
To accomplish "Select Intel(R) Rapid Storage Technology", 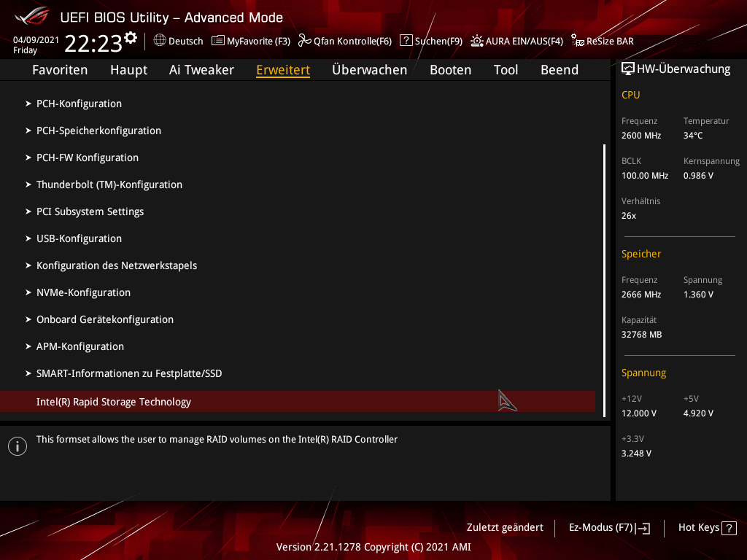I will (298, 402).
